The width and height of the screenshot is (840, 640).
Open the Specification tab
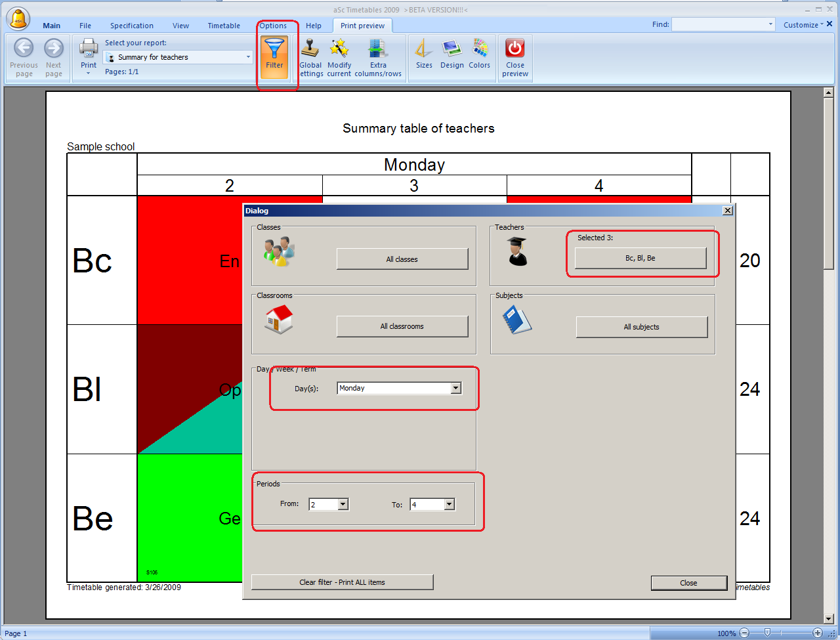tap(132, 26)
